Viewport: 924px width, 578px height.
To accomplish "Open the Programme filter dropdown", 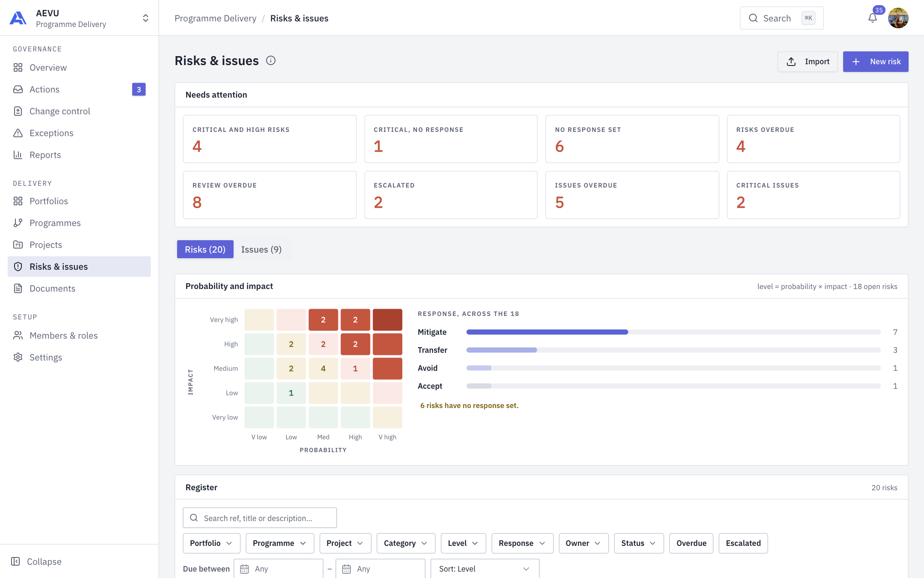I will point(280,543).
